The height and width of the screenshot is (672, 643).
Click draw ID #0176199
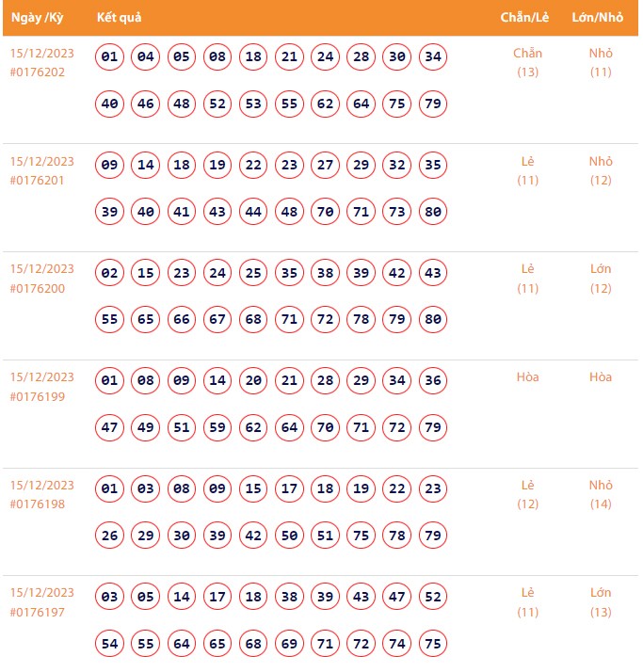coord(38,396)
